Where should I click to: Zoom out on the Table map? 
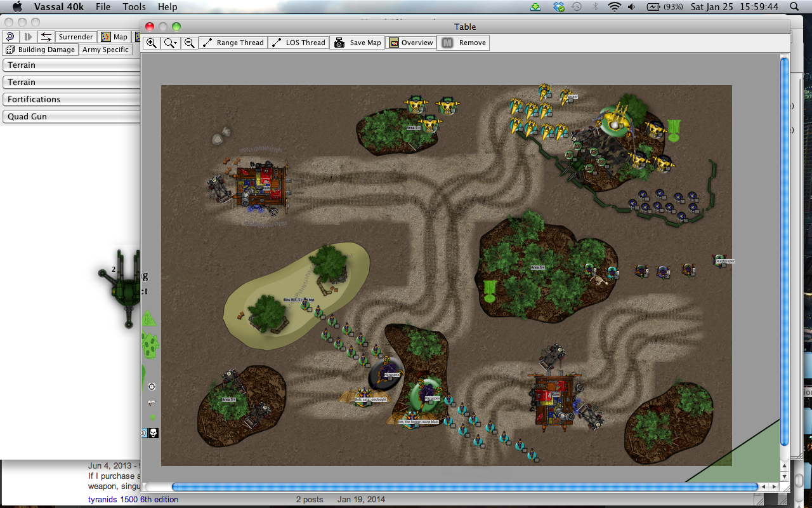(189, 43)
